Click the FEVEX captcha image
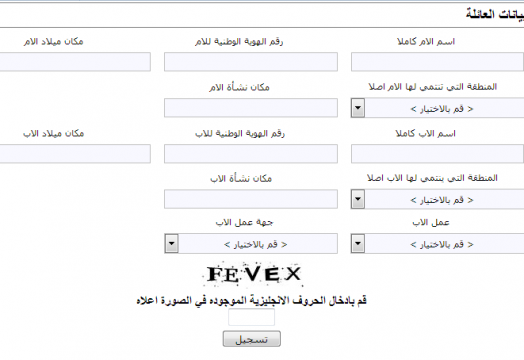This screenshot has width=524, height=360. click(x=253, y=274)
